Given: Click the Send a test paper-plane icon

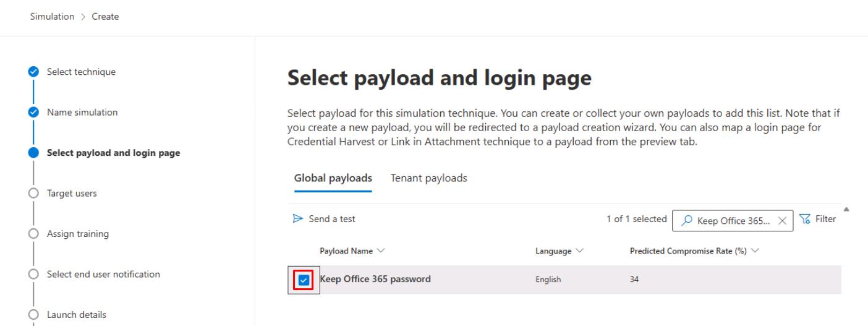Looking at the screenshot, I should [298, 219].
